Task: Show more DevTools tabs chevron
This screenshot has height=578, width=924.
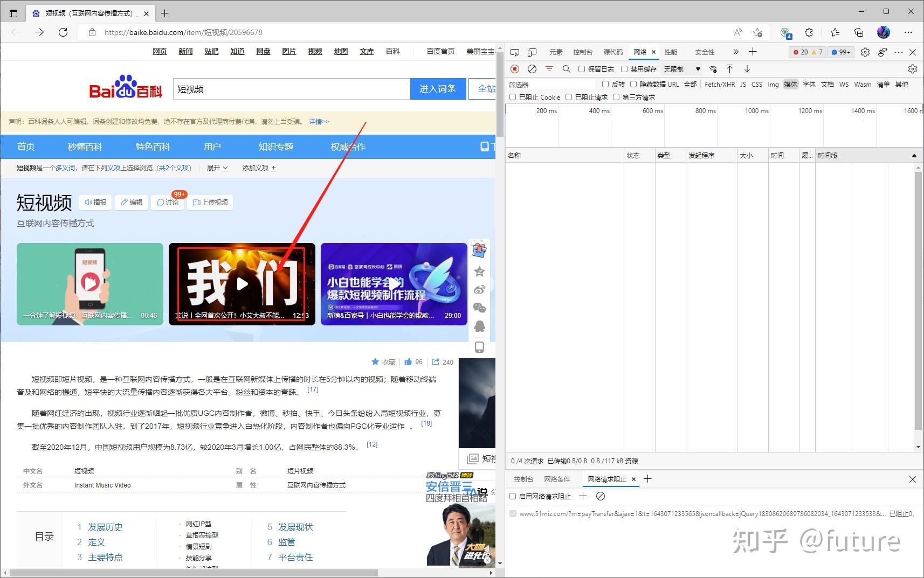Action: pos(736,52)
